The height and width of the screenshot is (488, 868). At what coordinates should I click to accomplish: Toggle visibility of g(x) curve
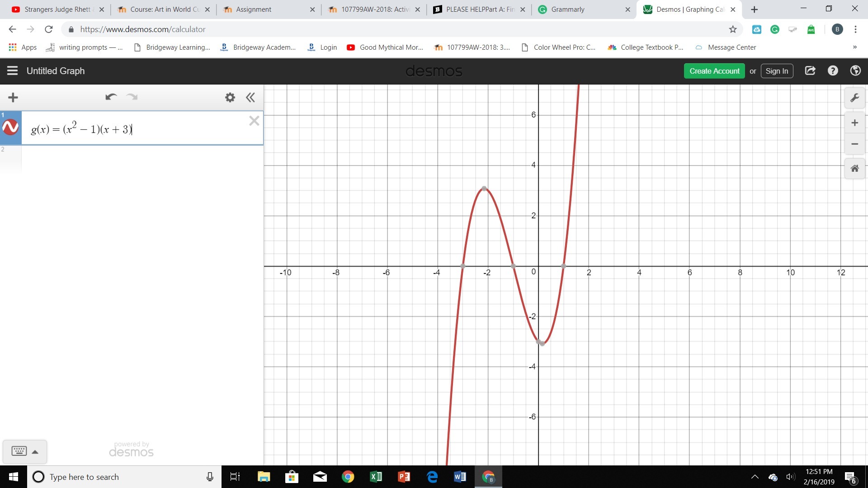pyautogui.click(x=10, y=127)
